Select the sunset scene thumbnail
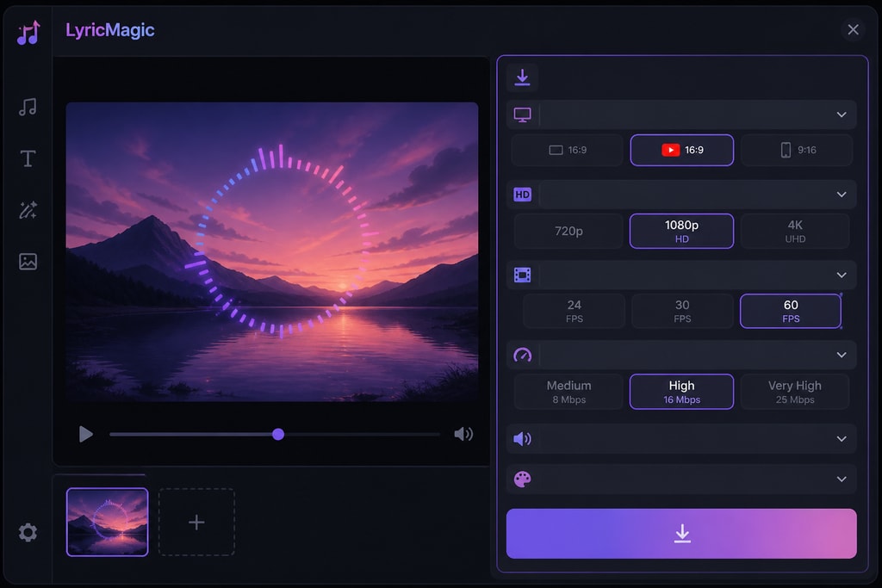The width and height of the screenshot is (882, 588). (108, 523)
